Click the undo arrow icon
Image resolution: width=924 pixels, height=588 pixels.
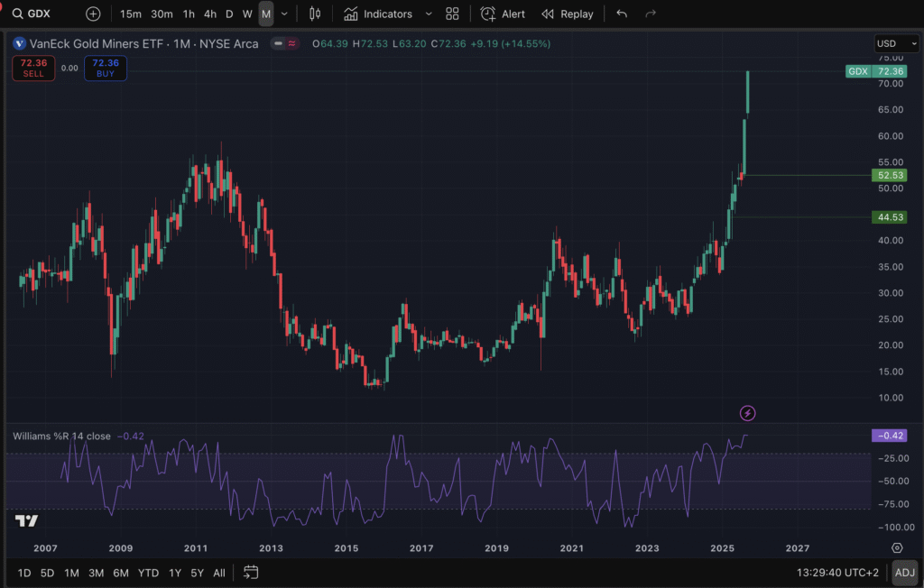(621, 14)
